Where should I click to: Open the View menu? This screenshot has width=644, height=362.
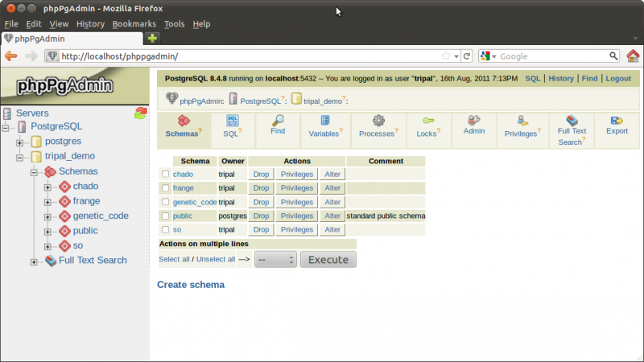point(59,24)
